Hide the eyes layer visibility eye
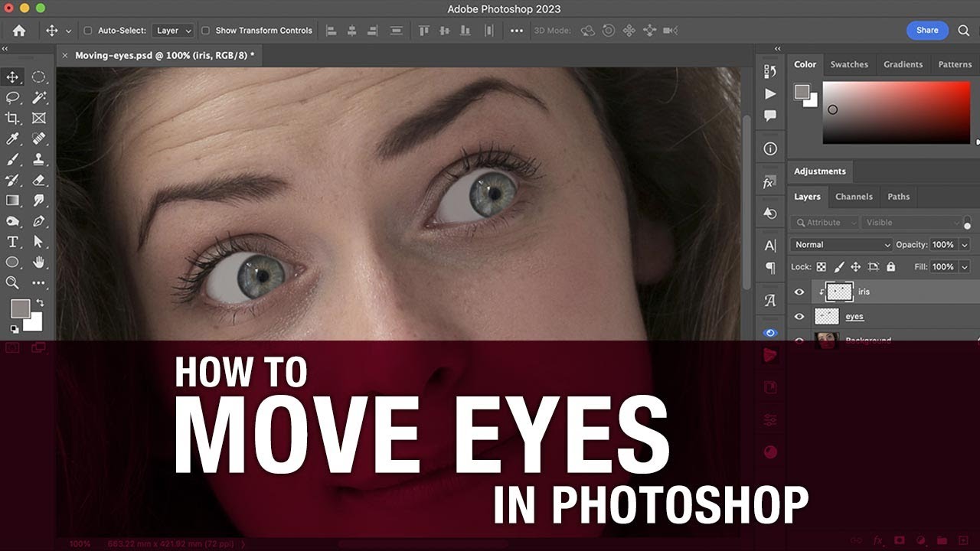The height and width of the screenshot is (551, 980). (799, 317)
